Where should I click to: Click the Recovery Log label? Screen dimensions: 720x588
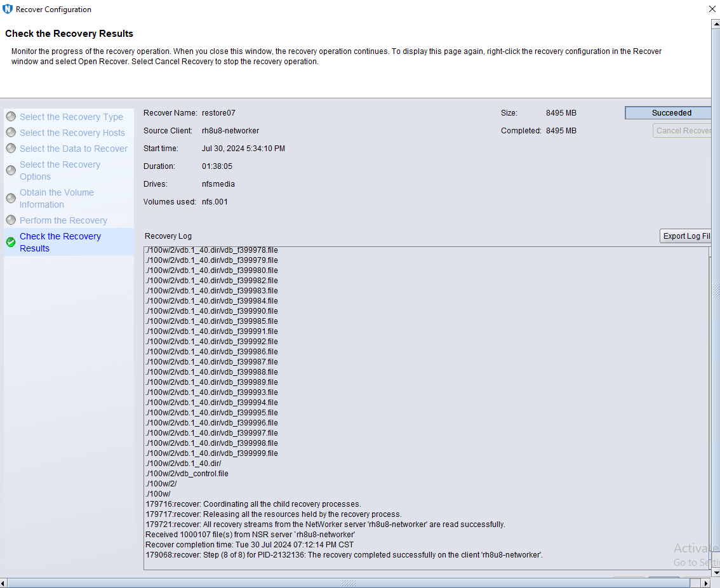click(x=168, y=236)
